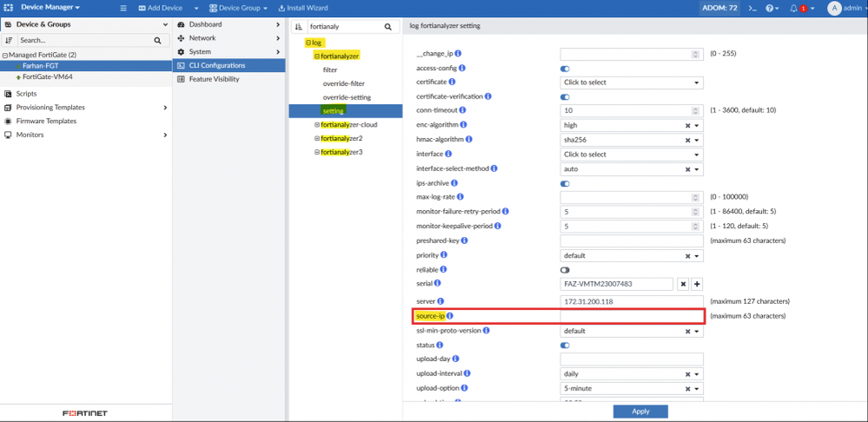
Task: Click the device search magnifier icon
Action: tap(157, 40)
